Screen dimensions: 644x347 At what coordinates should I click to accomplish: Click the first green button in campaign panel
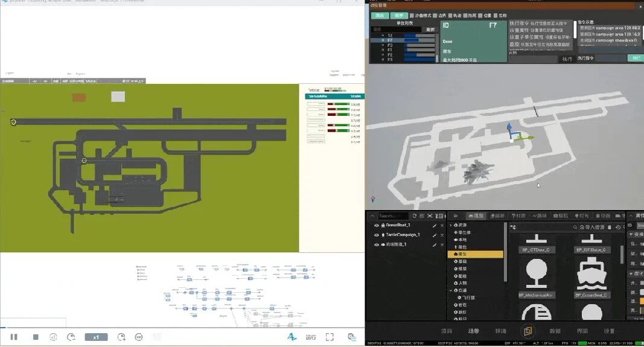tap(380, 16)
